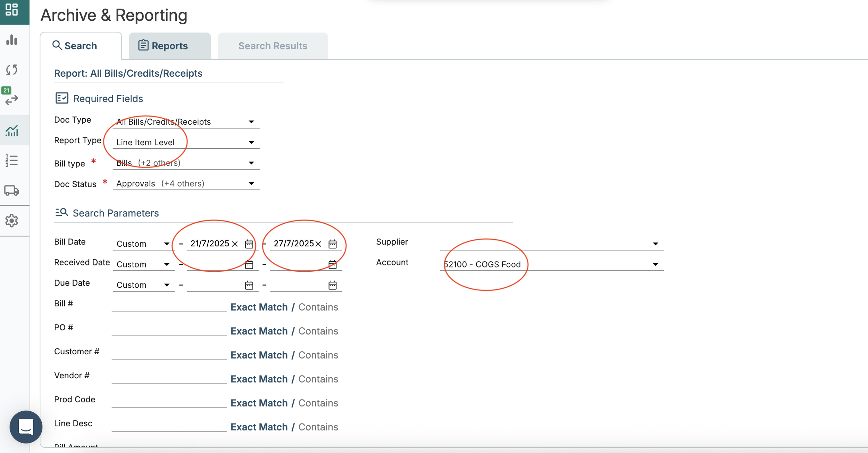Switch to the Reports tab

click(x=169, y=46)
